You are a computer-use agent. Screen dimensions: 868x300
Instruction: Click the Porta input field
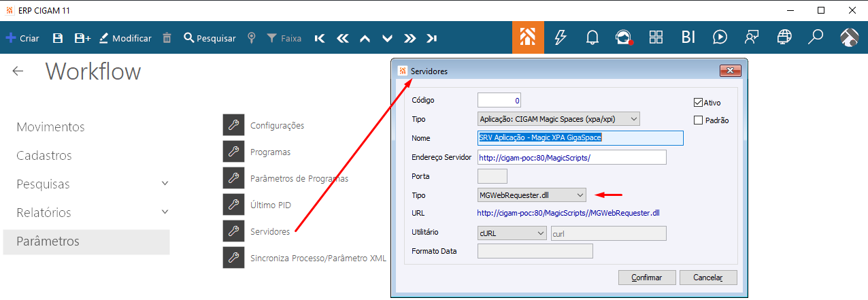click(x=493, y=176)
